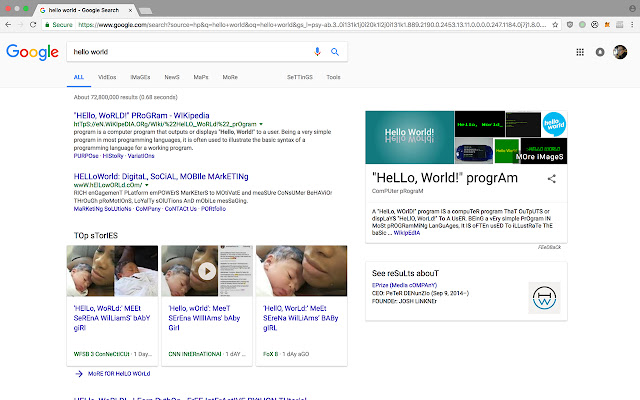Click the result count About 72,800,000 results
Image resolution: width=640 pixels, height=400 pixels.
point(125,97)
